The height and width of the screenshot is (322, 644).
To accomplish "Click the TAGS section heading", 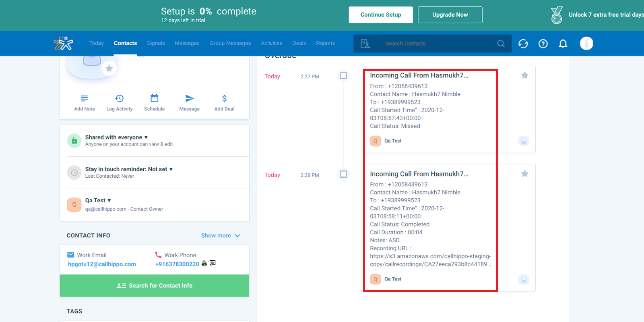I will point(74,311).
